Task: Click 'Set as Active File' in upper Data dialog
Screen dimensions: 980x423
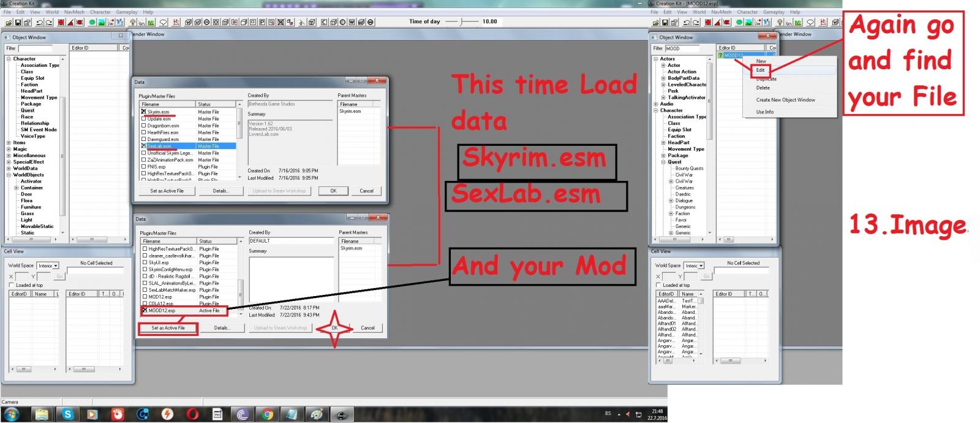Action: pyautogui.click(x=167, y=191)
